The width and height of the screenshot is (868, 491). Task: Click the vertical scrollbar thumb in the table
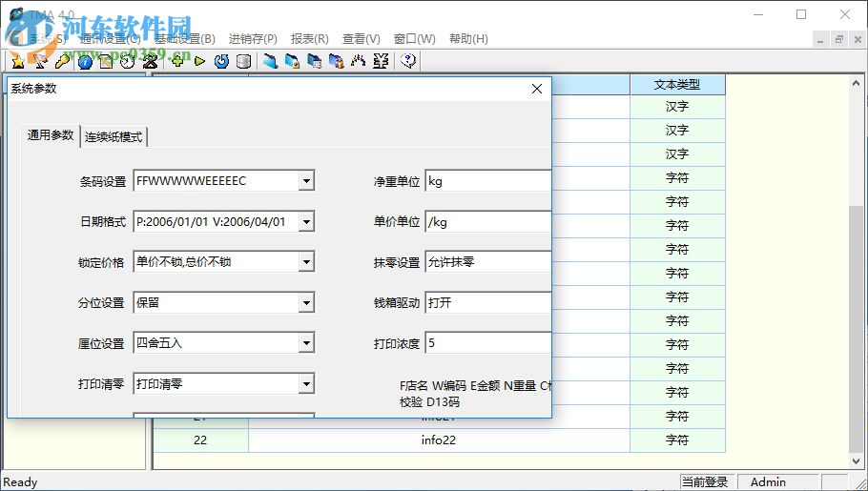[x=856, y=328]
